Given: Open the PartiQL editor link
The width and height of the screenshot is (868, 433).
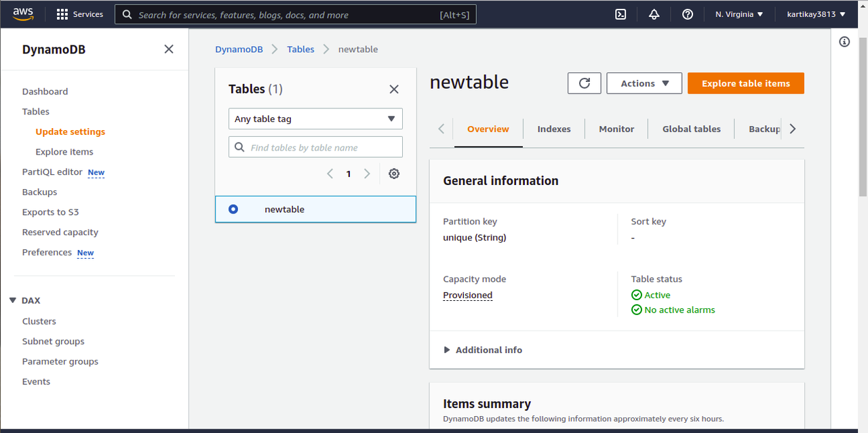Looking at the screenshot, I should click(52, 172).
